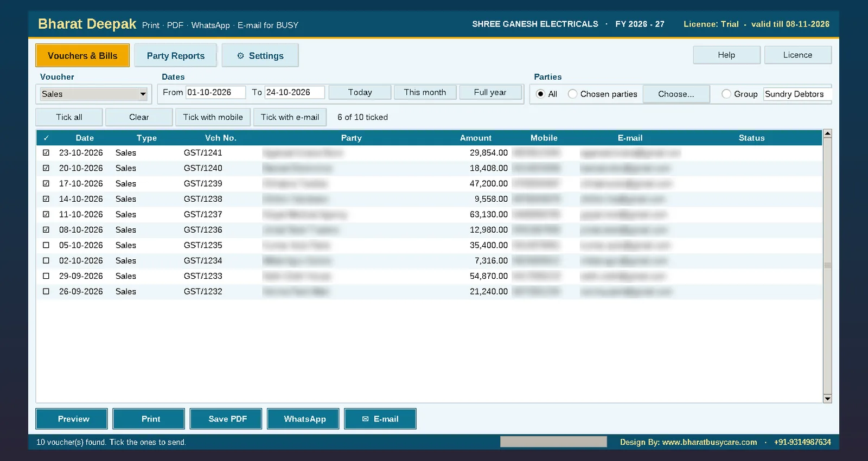Open the Help button

[x=726, y=55]
